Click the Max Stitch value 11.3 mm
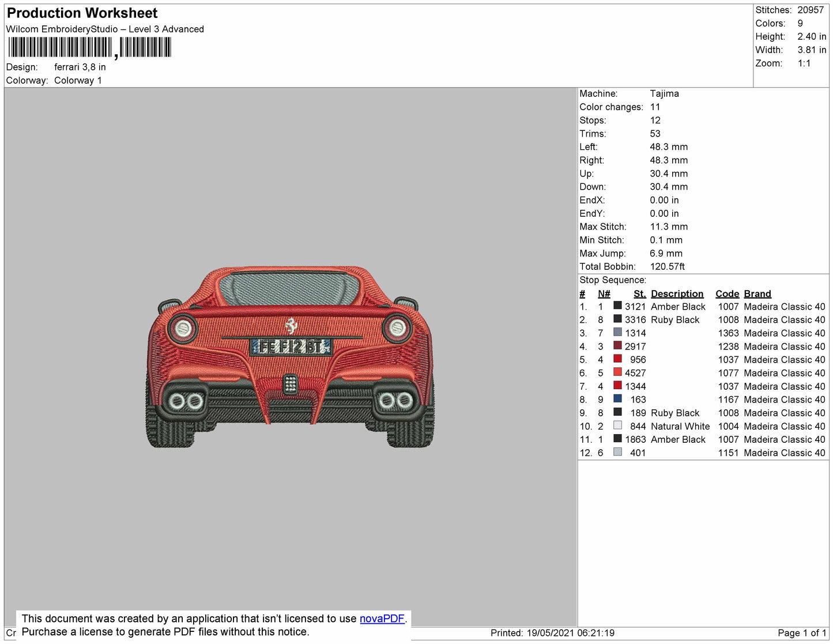Screen dimensions: 833x644 coord(669,227)
